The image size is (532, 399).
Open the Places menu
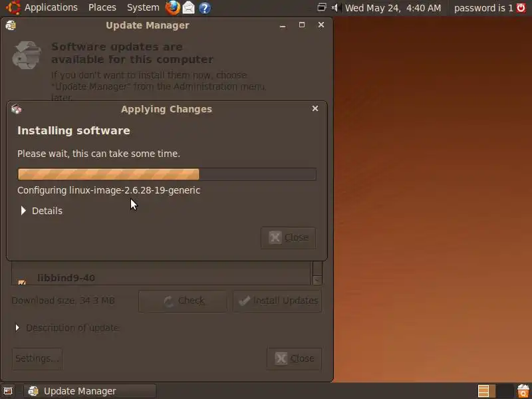(x=102, y=7)
